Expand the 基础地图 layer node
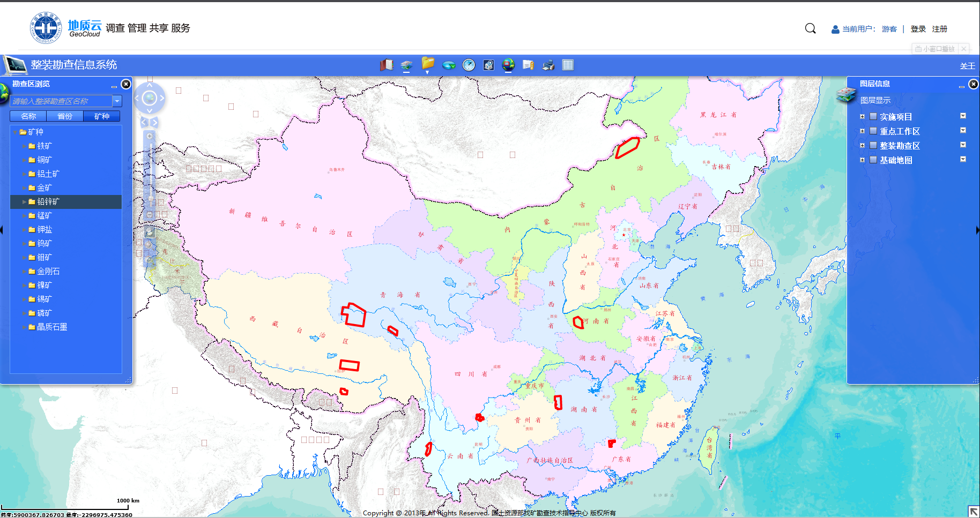Viewport: 980px width, 518px height. pos(862,160)
